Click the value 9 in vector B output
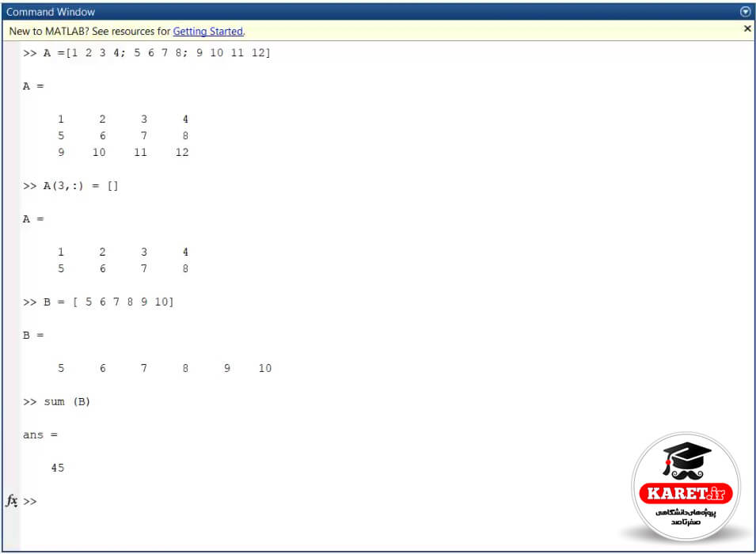This screenshot has height=554, width=756. click(x=226, y=368)
